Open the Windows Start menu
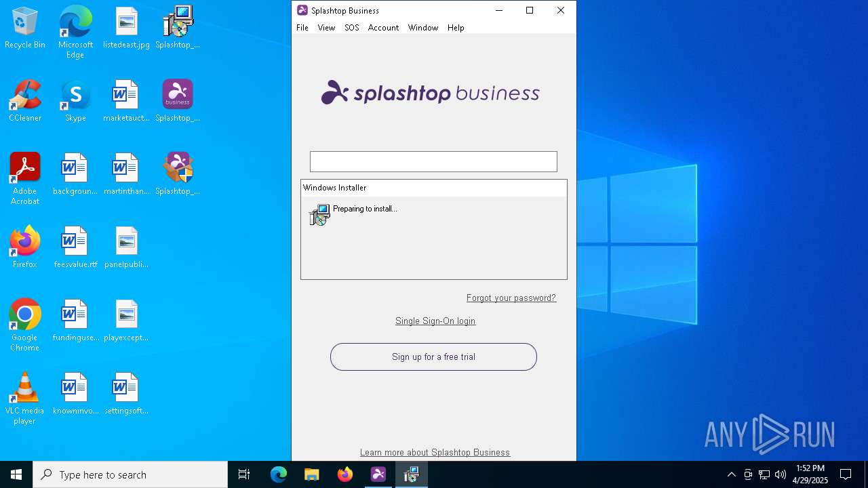This screenshot has height=488, width=868. [x=16, y=474]
